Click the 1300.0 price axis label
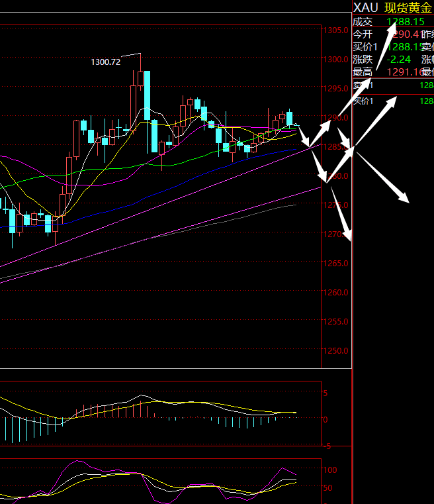The height and width of the screenshot is (504, 434). coord(336,60)
